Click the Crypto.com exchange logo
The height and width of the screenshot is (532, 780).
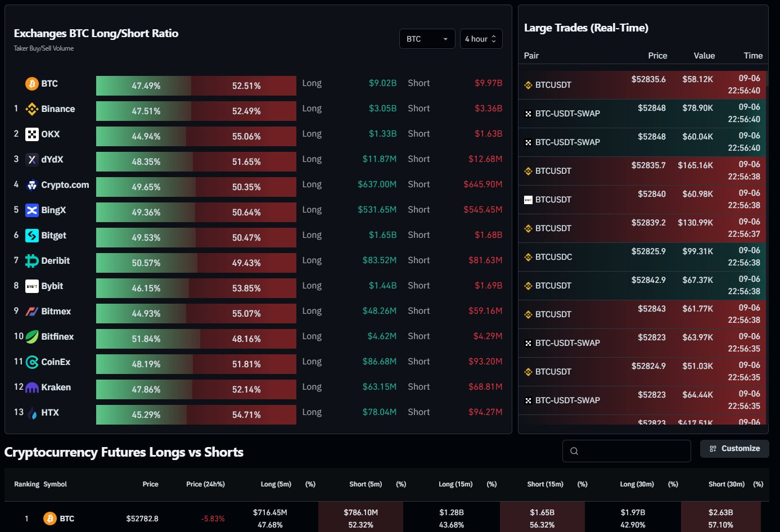pyautogui.click(x=32, y=185)
